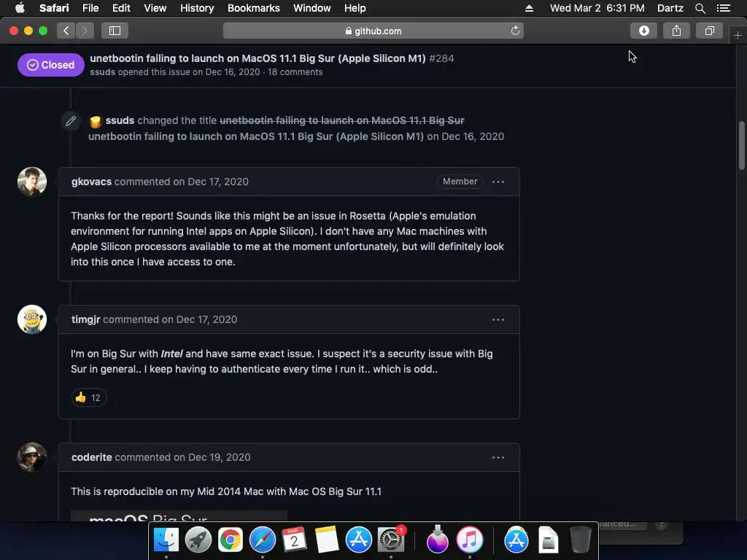Viewport: 747px width, 560px height.
Task: Click ssuds author link in issue header
Action: pos(102,72)
